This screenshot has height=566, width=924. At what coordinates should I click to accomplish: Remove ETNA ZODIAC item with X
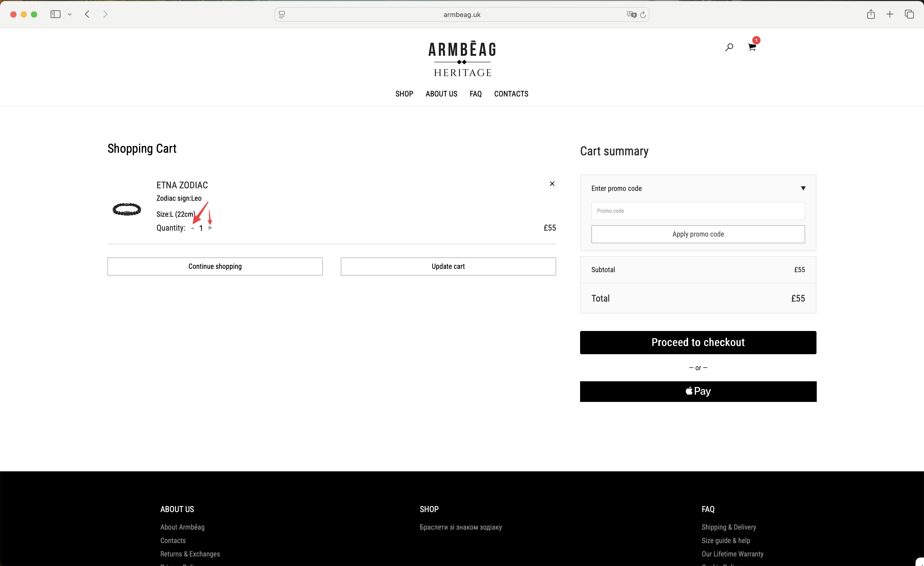tap(552, 183)
